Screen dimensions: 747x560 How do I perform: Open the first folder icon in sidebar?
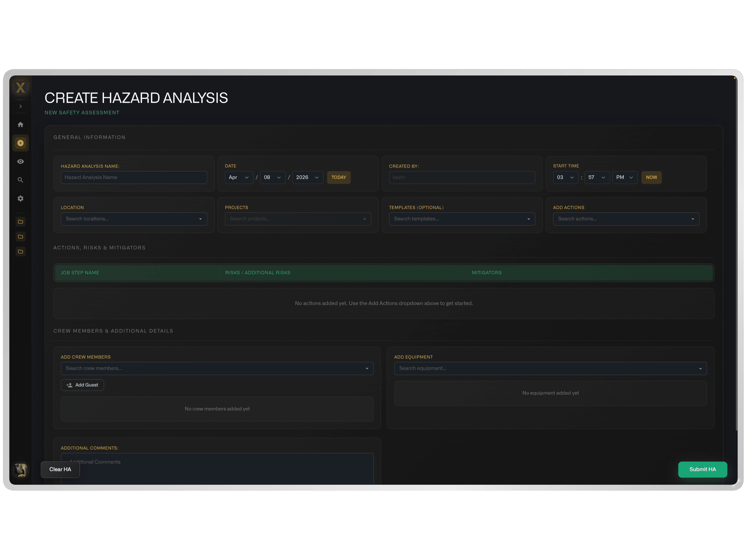click(21, 222)
